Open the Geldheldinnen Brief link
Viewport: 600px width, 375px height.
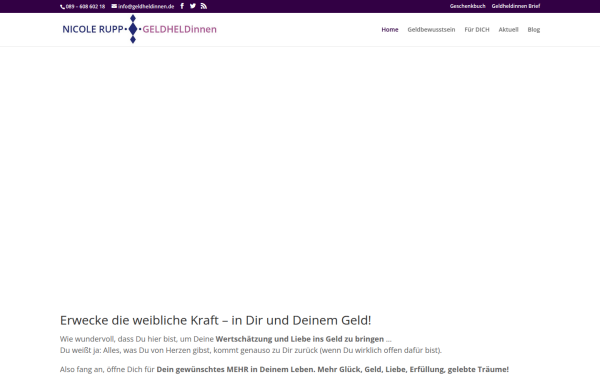tap(516, 6)
